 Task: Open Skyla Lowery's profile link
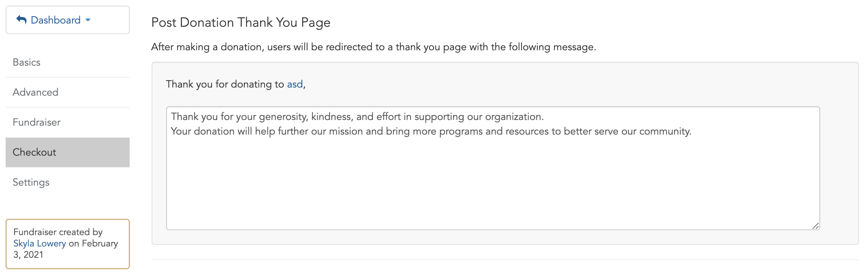[x=40, y=243]
